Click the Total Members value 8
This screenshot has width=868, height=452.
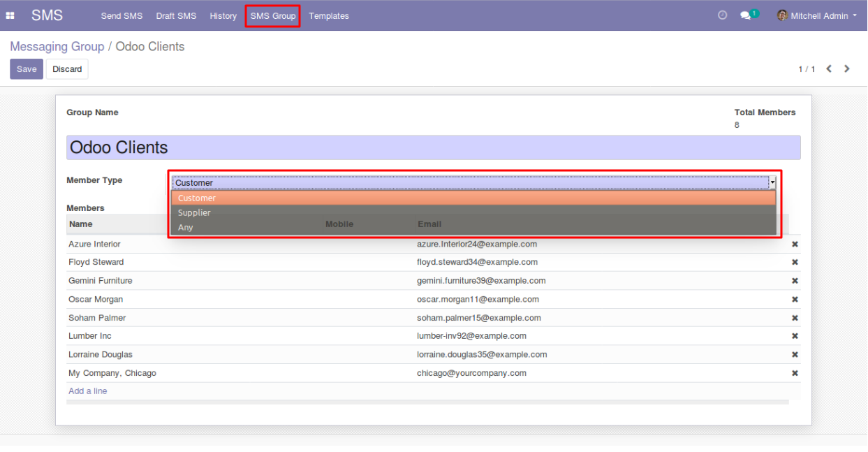click(x=737, y=125)
